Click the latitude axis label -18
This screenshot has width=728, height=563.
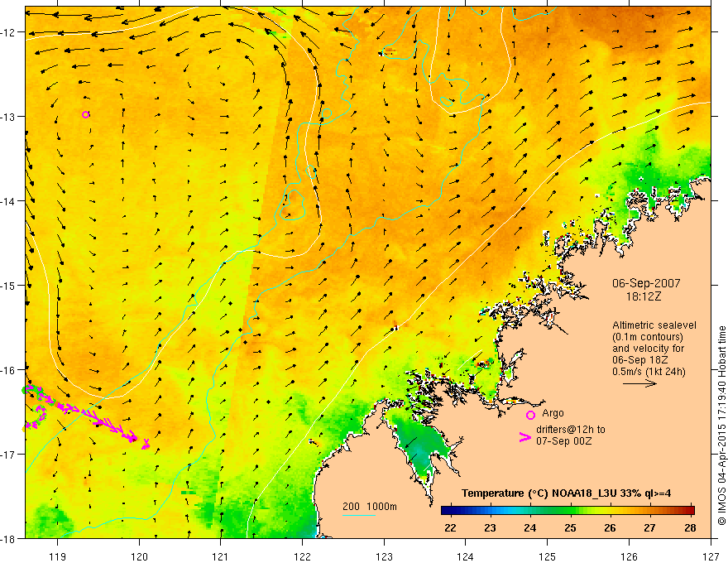[8, 538]
